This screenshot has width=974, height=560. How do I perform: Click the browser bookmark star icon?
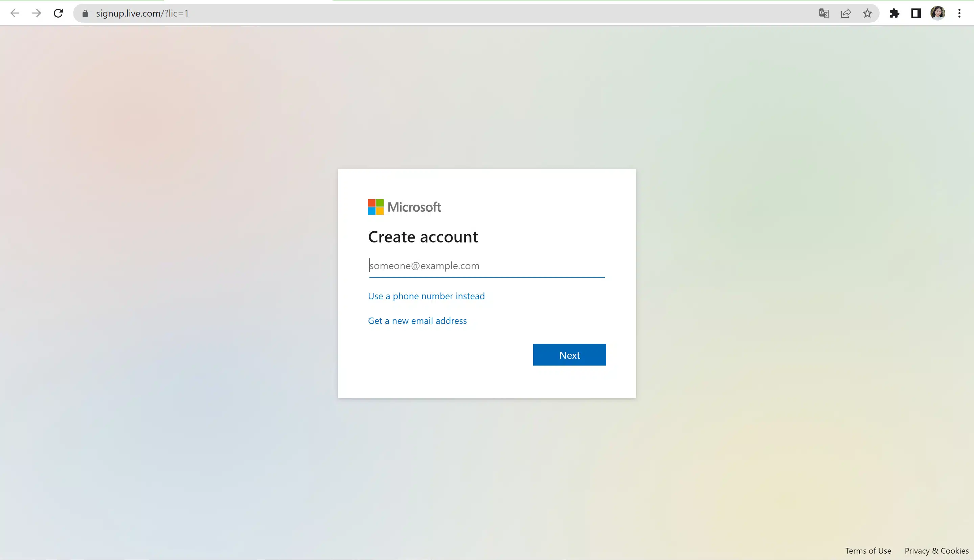[868, 14]
